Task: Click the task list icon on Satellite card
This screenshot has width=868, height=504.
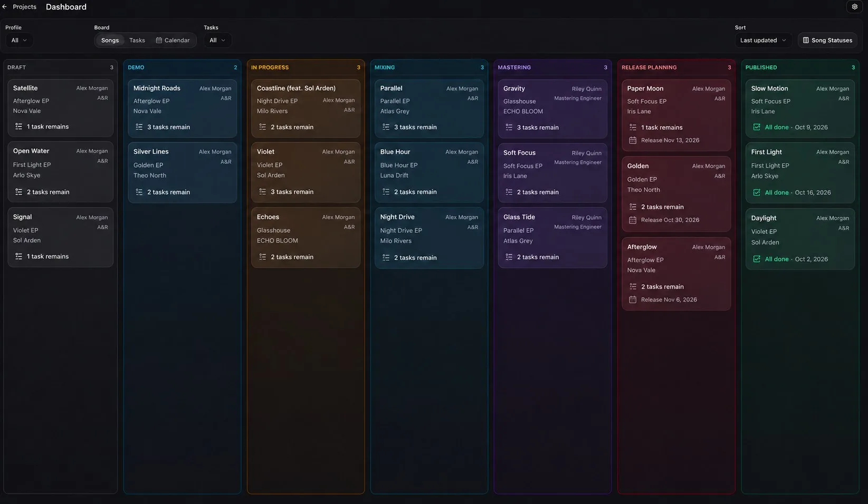Action: click(18, 127)
